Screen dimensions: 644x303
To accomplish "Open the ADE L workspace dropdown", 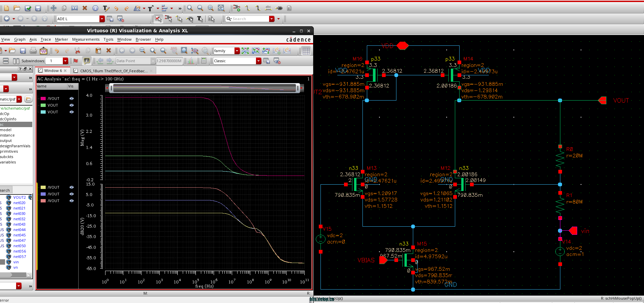I will coord(102,19).
